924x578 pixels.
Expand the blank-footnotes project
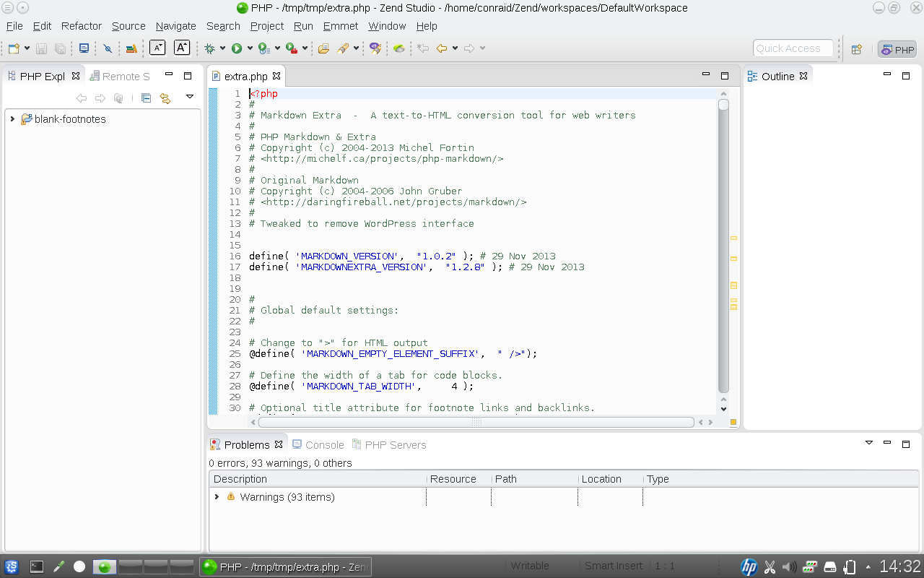(x=12, y=119)
